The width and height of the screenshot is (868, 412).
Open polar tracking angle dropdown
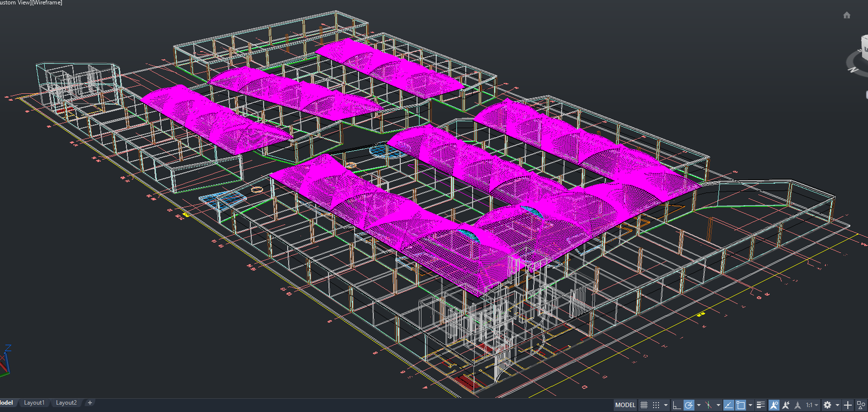tap(699, 405)
